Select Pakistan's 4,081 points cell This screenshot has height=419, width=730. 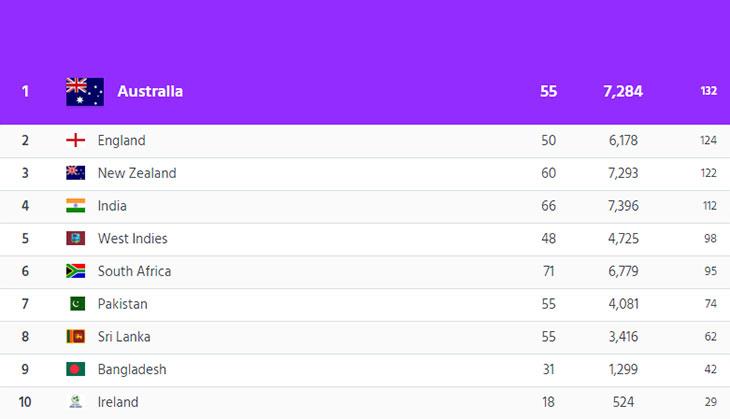(x=623, y=304)
